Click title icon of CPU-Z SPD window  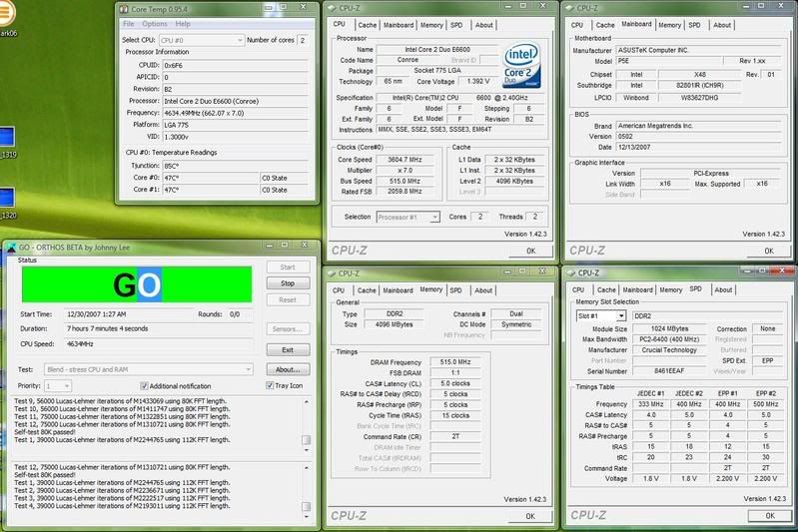click(570, 272)
